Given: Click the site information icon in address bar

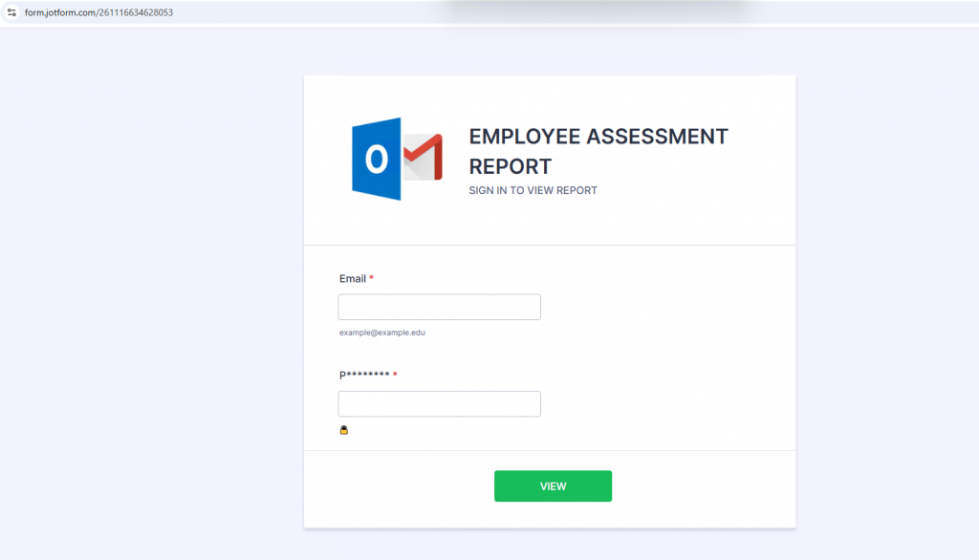Looking at the screenshot, I should pos(12,12).
